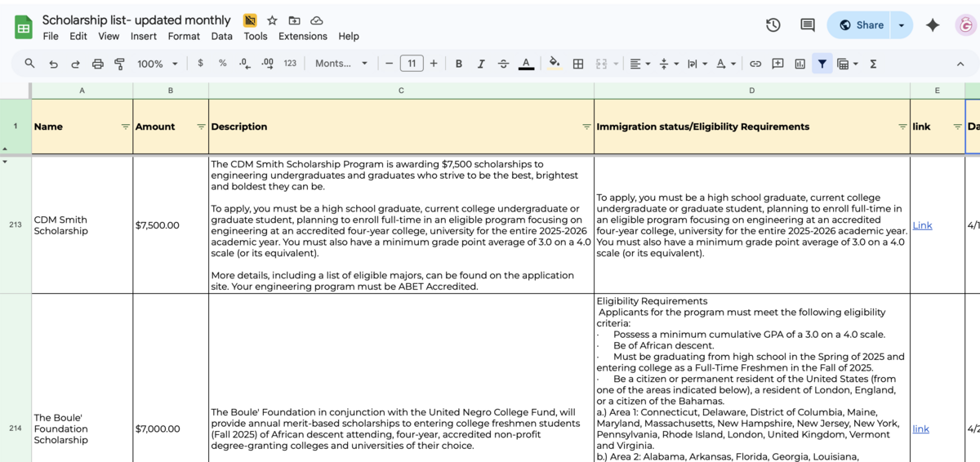This screenshot has width=980, height=462.
Task: Open the Gemini sparkle assistant
Action: [933, 25]
